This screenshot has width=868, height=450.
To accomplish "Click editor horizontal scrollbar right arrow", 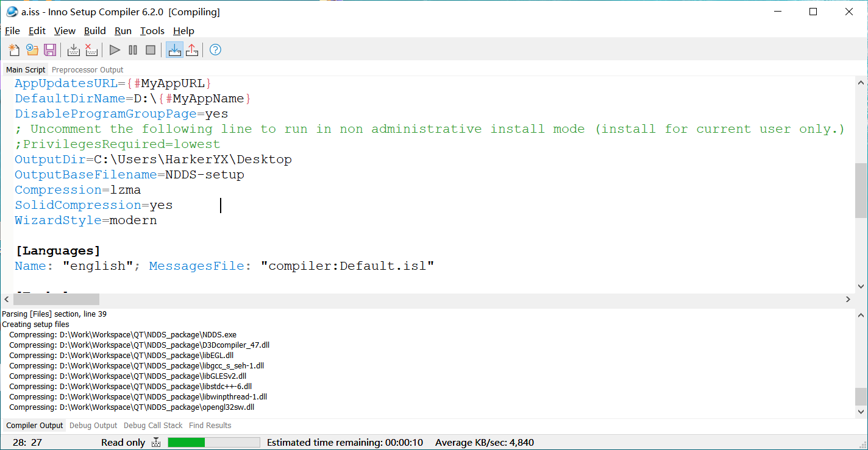I will click(x=848, y=300).
